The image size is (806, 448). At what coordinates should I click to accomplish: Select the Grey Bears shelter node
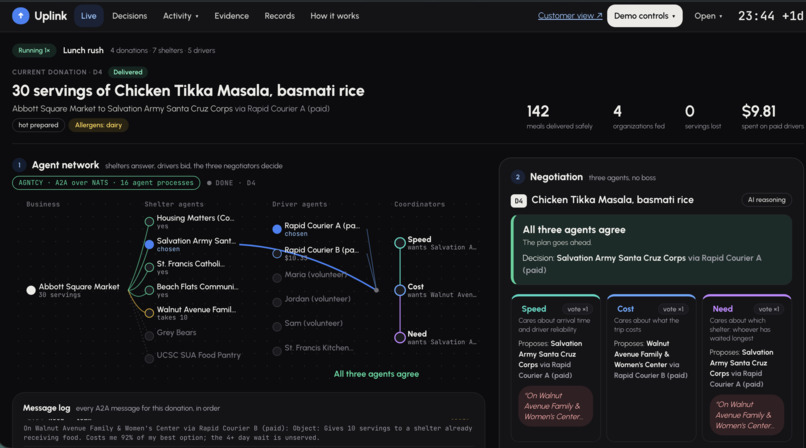click(149, 336)
